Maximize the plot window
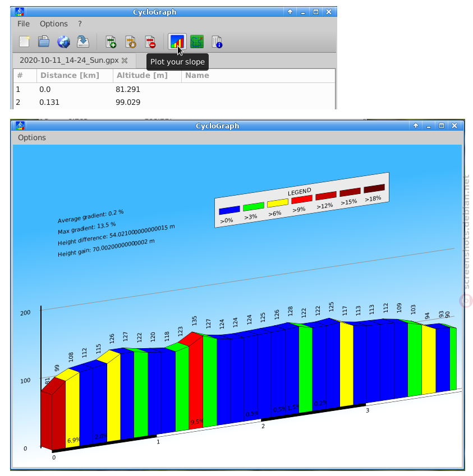The image size is (473, 476). [442, 126]
